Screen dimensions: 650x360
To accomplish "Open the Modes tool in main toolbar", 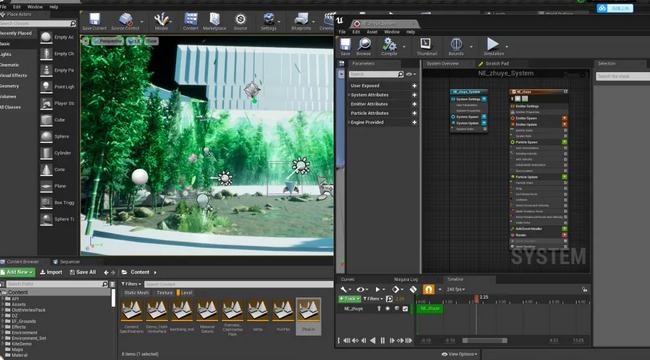I will point(161,19).
